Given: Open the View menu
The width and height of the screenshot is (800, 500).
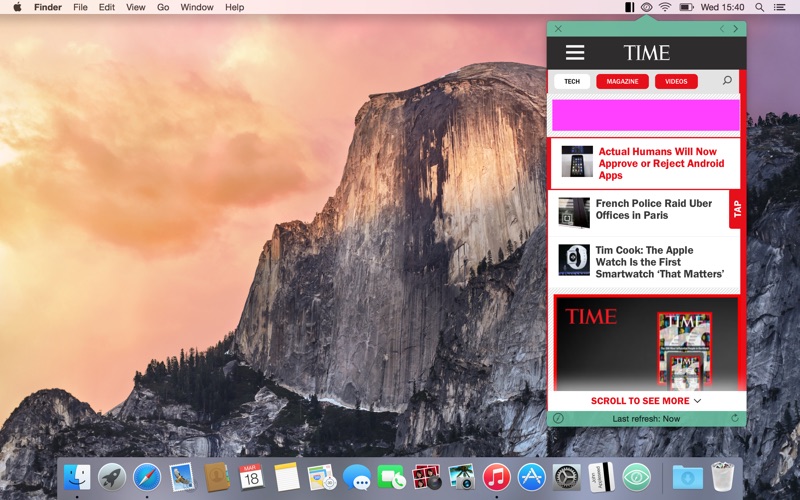Looking at the screenshot, I should pyautogui.click(x=136, y=7).
